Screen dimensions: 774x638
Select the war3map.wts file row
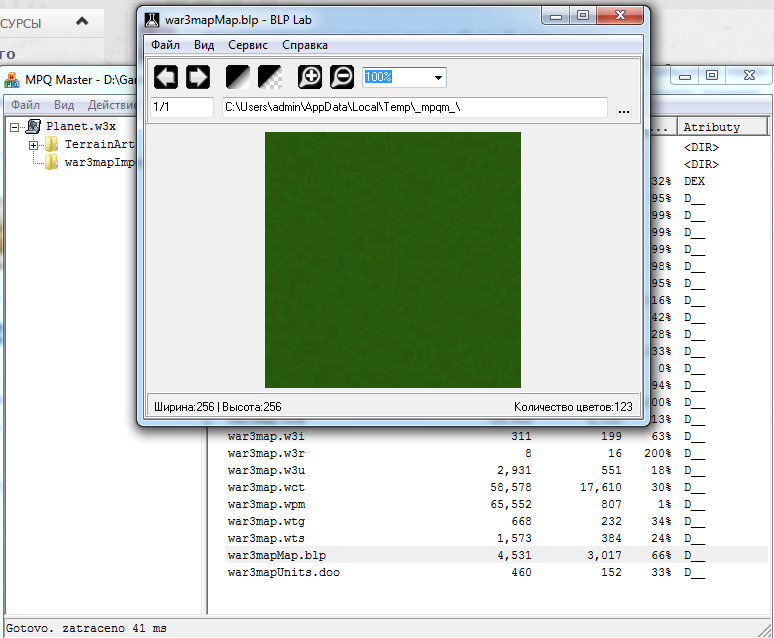point(496,538)
